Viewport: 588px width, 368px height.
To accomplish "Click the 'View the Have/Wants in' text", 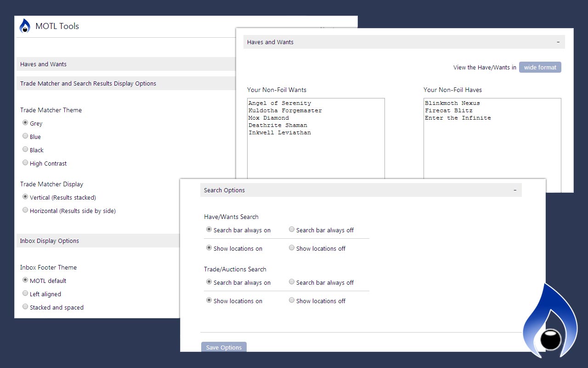I will tap(485, 67).
